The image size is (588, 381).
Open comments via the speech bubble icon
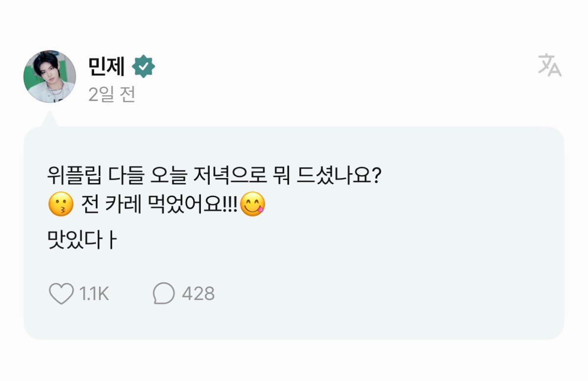pyautogui.click(x=164, y=294)
